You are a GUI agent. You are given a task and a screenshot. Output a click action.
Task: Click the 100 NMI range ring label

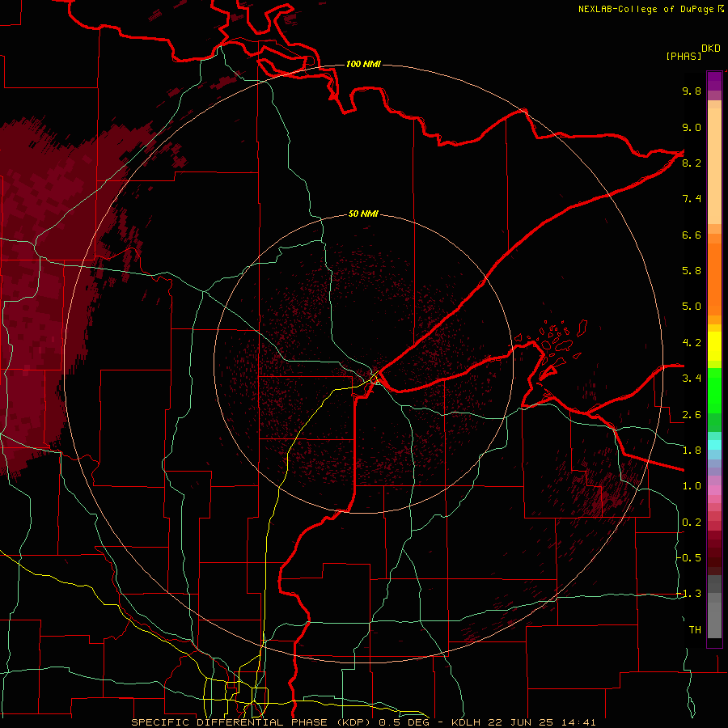363,64
